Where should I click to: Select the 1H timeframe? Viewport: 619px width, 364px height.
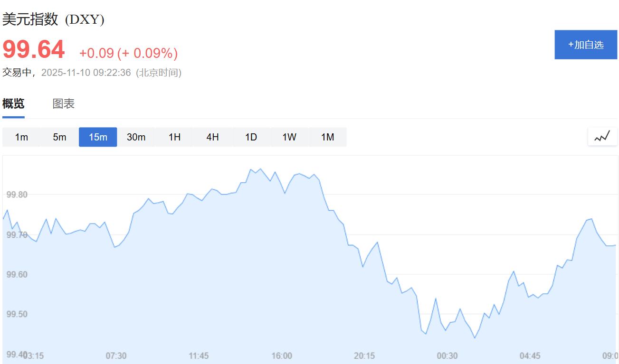pos(174,137)
